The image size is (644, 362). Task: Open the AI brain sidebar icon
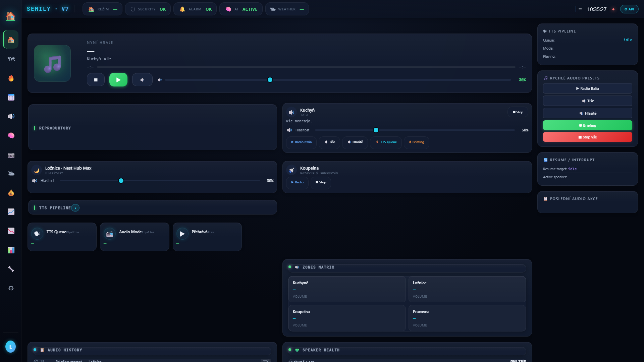click(x=11, y=135)
